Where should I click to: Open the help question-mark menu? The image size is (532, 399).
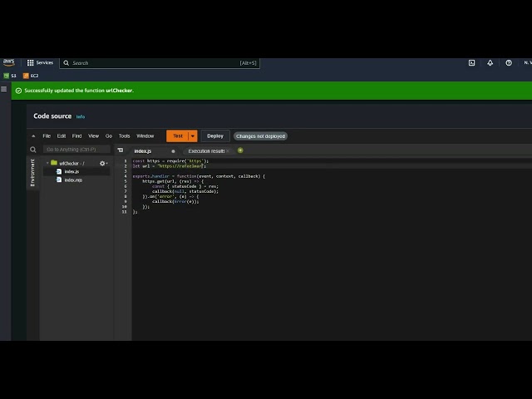pyautogui.click(x=509, y=63)
